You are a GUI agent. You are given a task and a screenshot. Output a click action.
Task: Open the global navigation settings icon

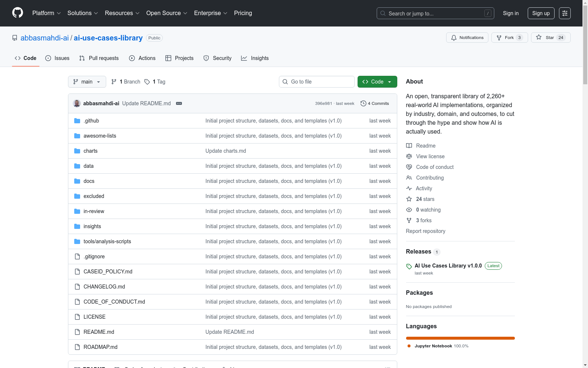click(565, 13)
